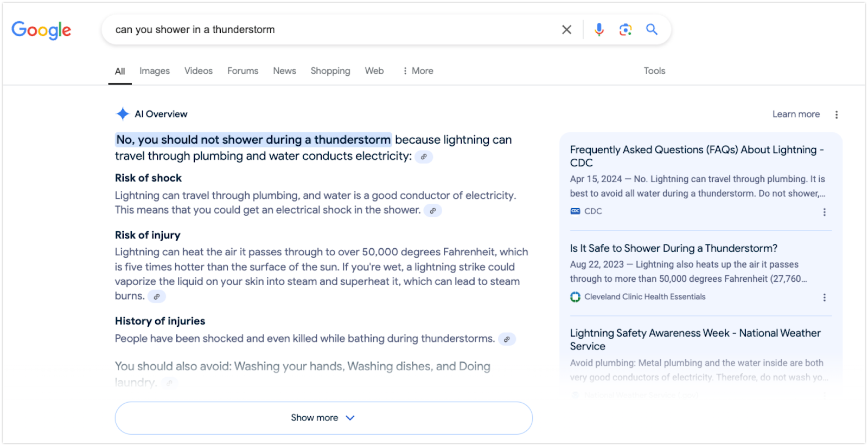Open Lightning Safety Awareness Week result
This screenshot has height=446, width=868.
695,340
